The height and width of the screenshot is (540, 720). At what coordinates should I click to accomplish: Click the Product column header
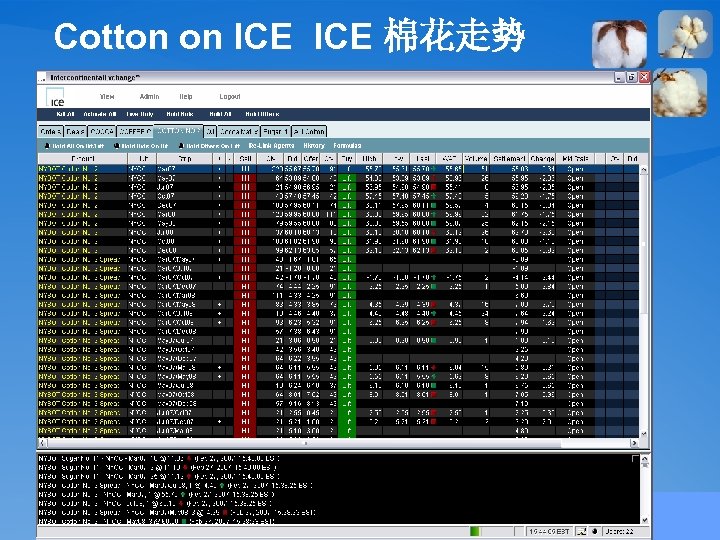pyautogui.click(x=83, y=158)
